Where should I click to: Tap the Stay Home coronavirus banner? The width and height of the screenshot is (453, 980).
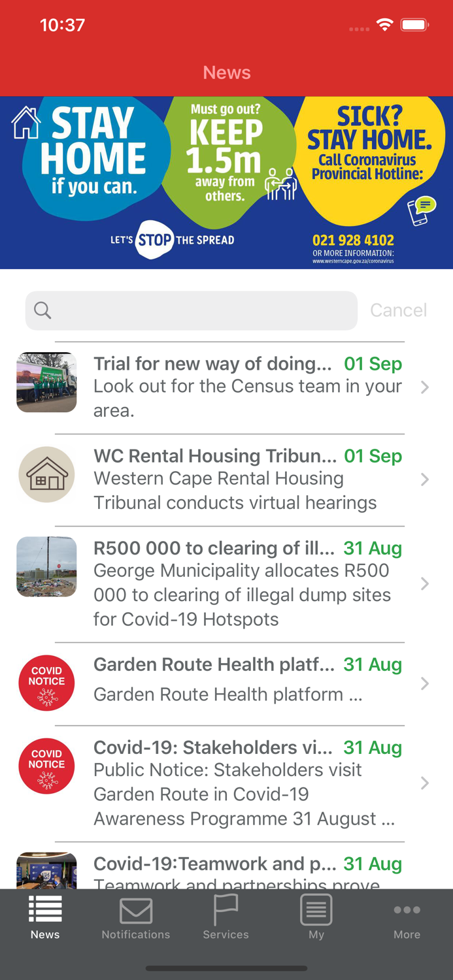pos(226,182)
